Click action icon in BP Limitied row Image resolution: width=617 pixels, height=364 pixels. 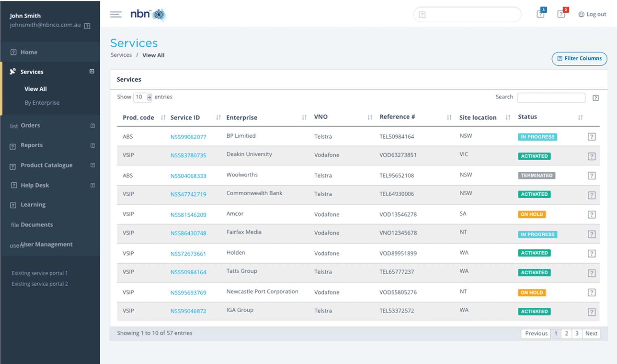(592, 137)
